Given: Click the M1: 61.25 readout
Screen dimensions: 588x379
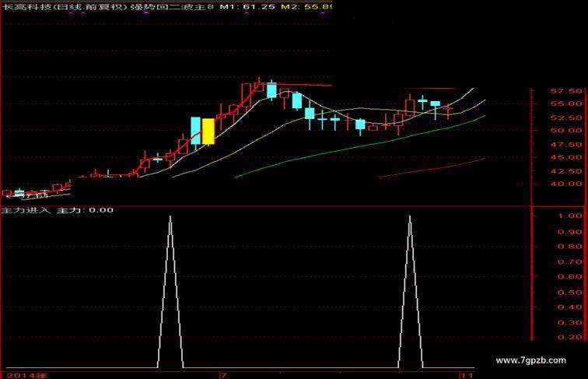Looking at the screenshot, I should tap(247, 6).
